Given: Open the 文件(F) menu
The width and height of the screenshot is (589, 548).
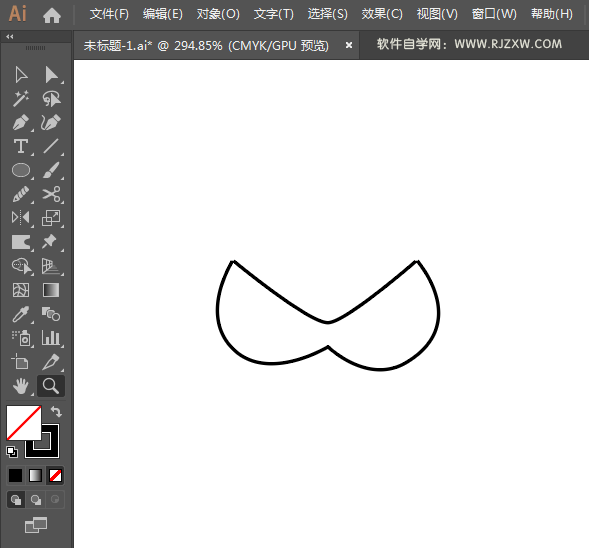Looking at the screenshot, I should pos(109,14).
